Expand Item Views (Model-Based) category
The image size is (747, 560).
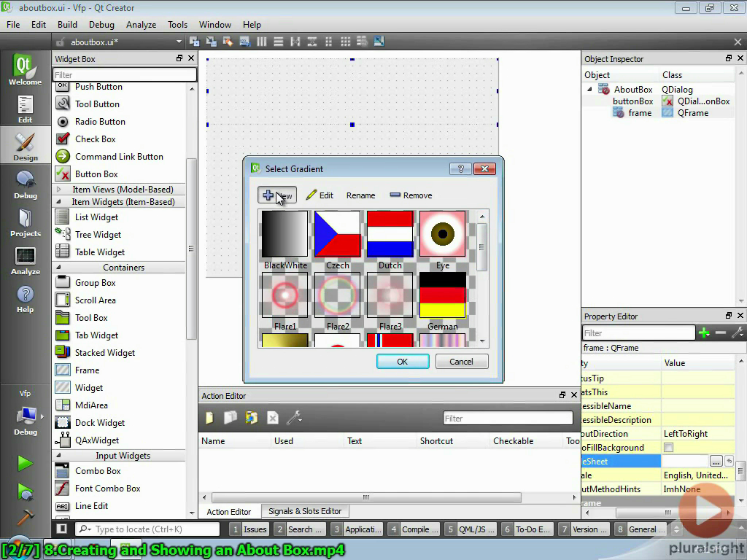58,189
